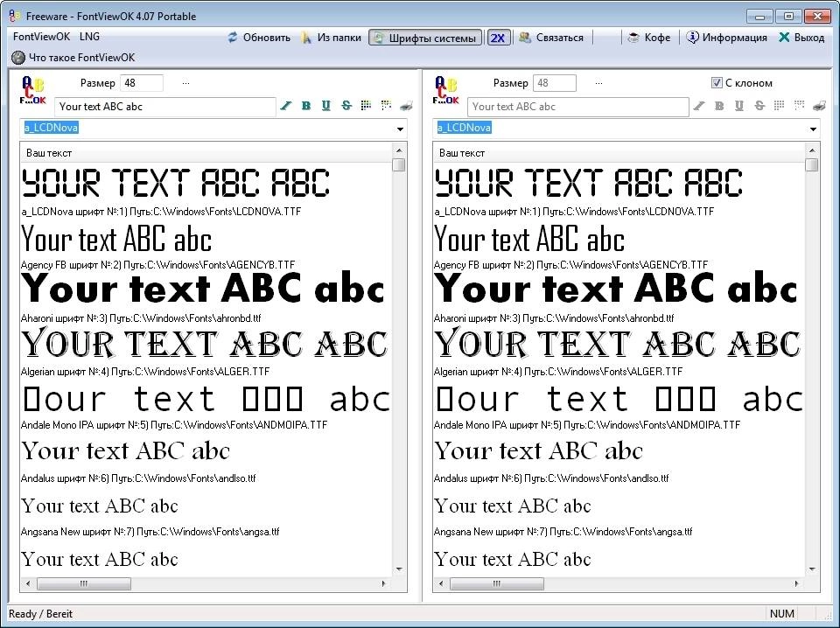Toggle strikethrough icon in left pane
840x628 pixels.
coord(346,106)
